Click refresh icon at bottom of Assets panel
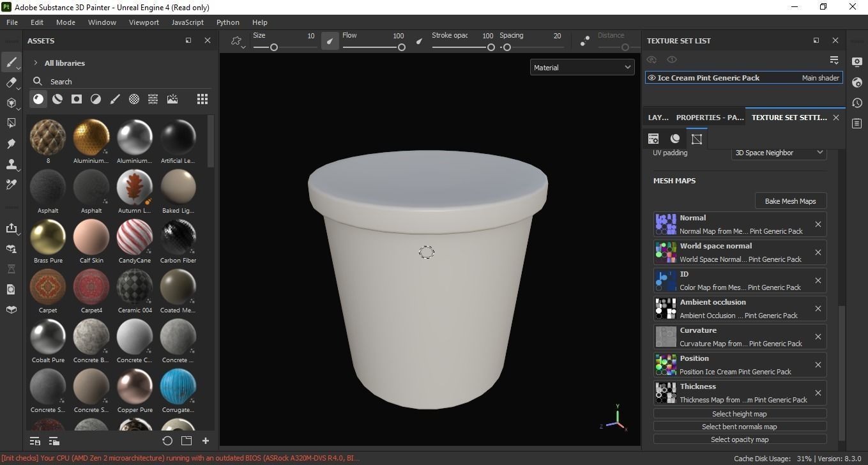The width and height of the screenshot is (868, 465). point(167,441)
